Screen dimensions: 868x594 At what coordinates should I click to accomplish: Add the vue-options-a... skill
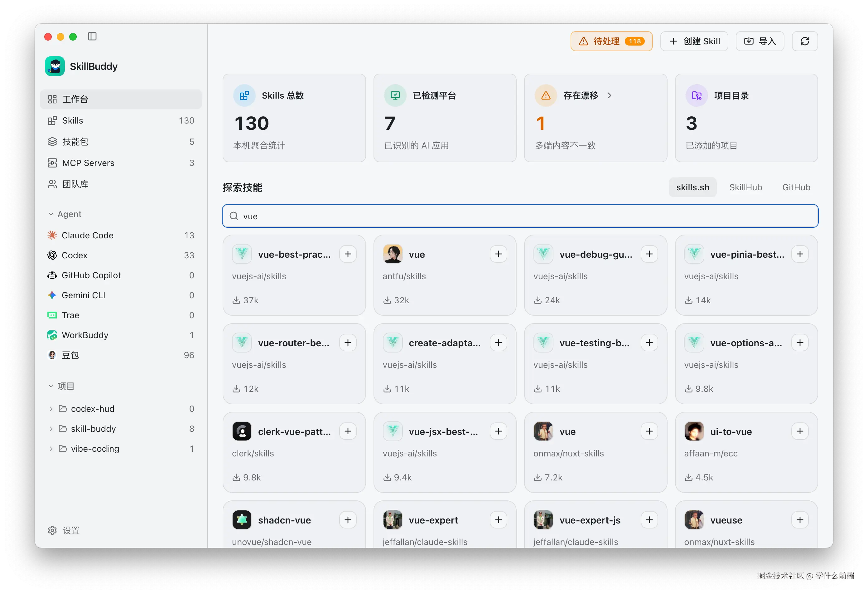800,343
